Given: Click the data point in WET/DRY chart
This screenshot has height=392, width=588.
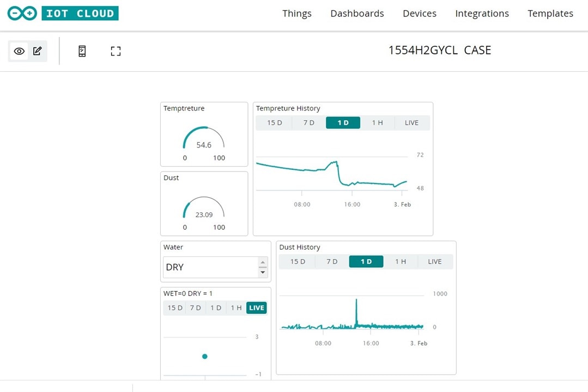Looking at the screenshot, I should click(x=205, y=357).
